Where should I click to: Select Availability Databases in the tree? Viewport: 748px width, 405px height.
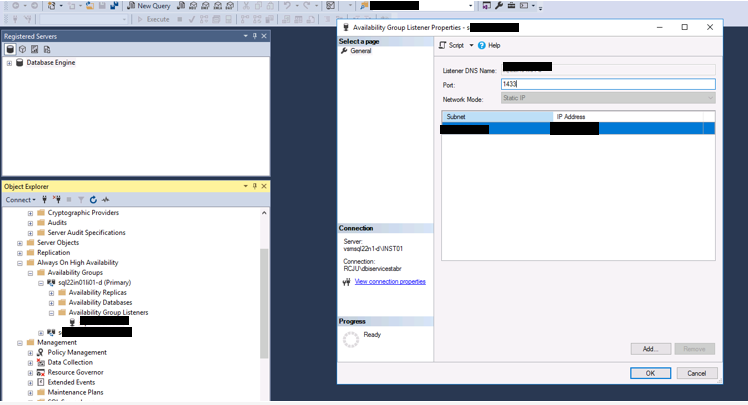point(100,302)
